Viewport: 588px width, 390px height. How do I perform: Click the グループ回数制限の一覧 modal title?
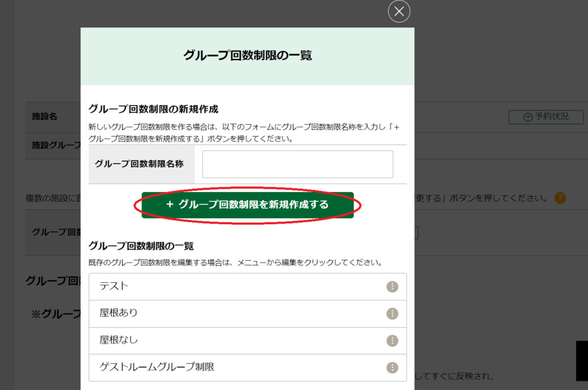pos(247,56)
